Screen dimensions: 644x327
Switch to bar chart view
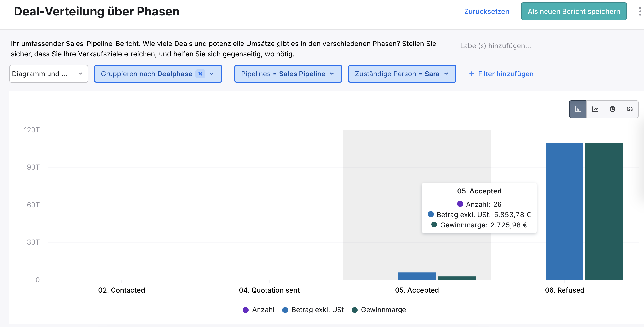coord(578,109)
